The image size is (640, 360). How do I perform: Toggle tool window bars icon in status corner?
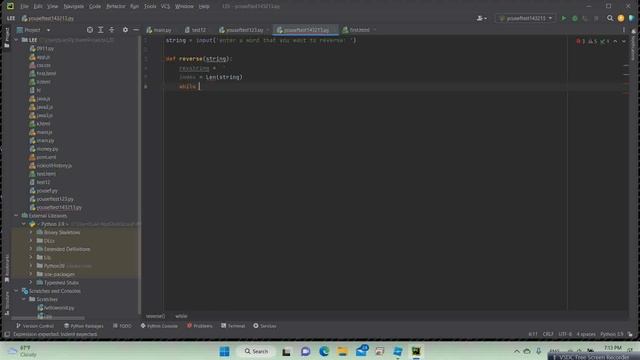pyautogui.click(x=7, y=334)
